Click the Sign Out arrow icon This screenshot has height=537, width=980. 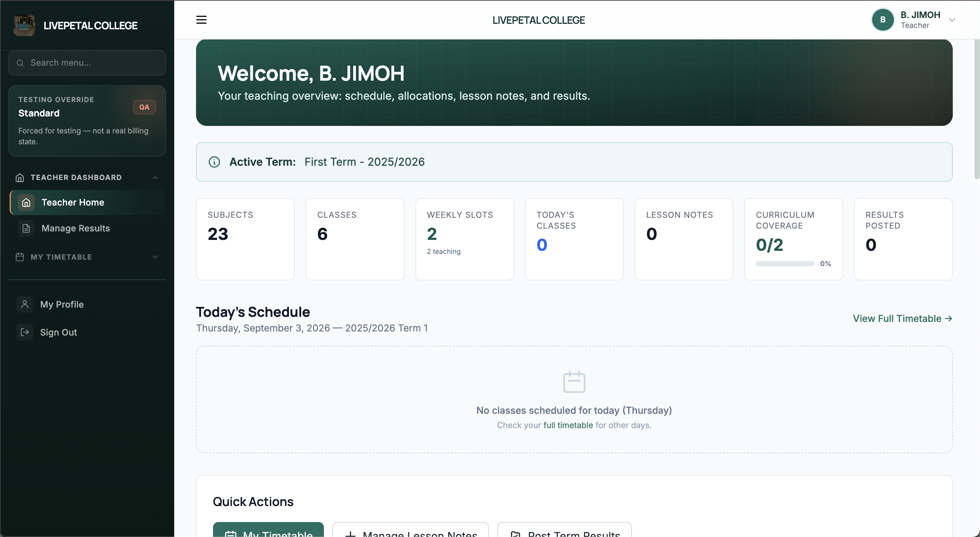coord(25,332)
